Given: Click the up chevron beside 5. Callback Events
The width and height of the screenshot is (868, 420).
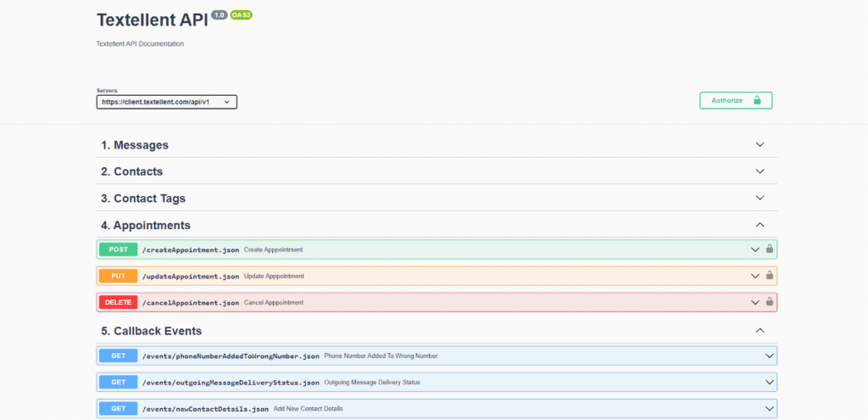Looking at the screenshot, I should 760,331.
